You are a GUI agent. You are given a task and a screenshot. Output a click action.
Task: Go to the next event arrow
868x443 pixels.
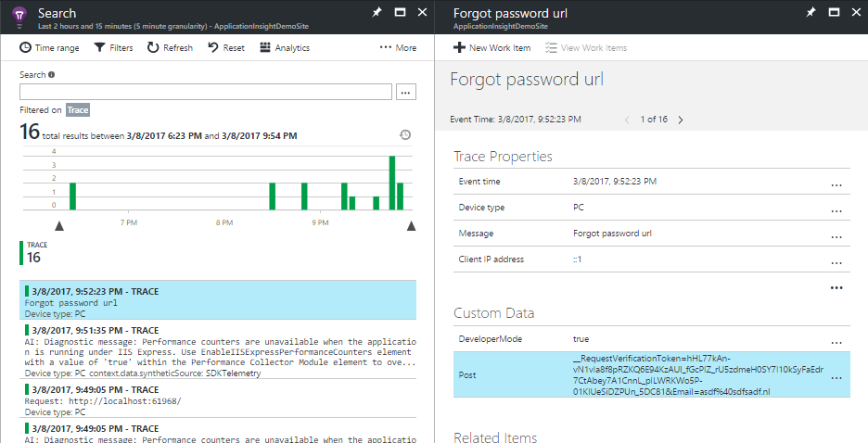coord(681,120)
